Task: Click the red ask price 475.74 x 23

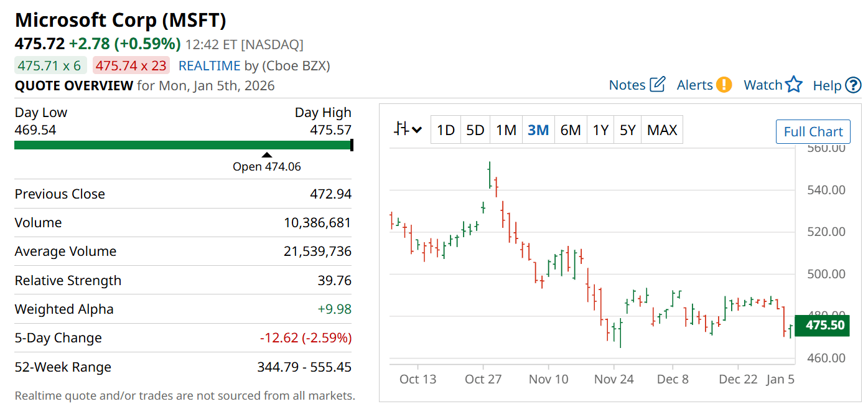Action: tap(131, 66)
